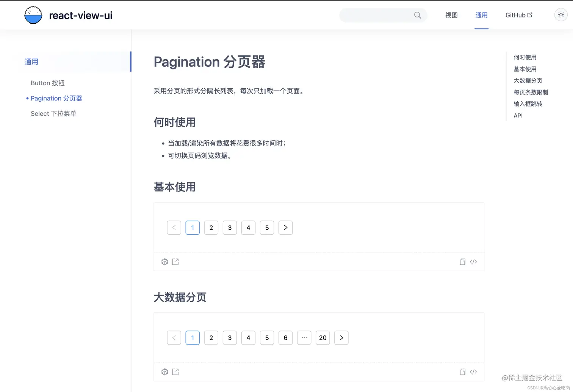The width and height of the screenshot is (573, 392).
Task: Toggle the theme with the sun icon
Action: point(561,15)
